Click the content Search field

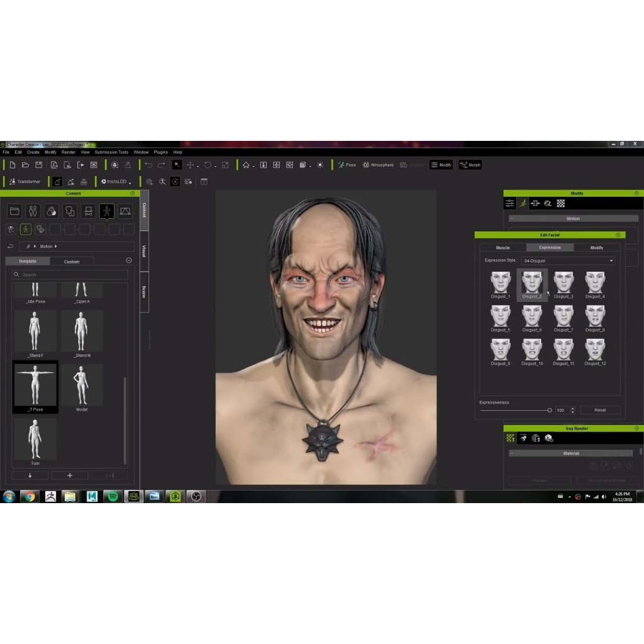(70, 274)
